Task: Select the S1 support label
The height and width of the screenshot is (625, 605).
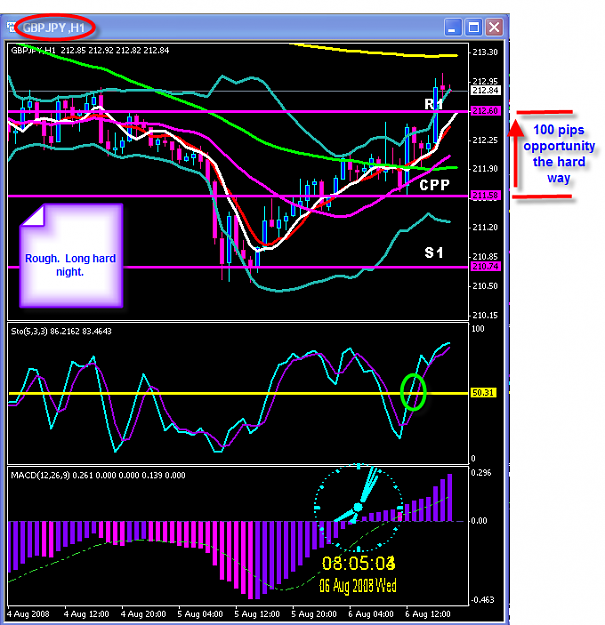Action: (434, 253)
